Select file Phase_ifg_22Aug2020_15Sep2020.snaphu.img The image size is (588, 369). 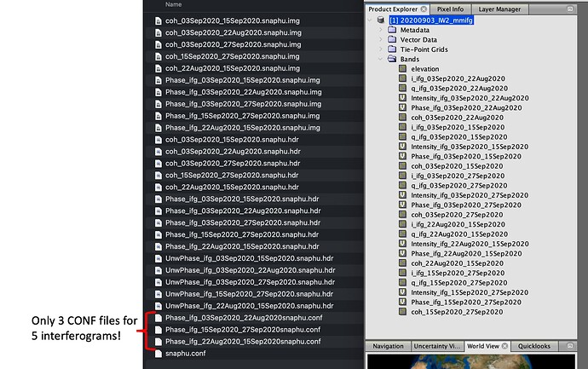click(x=243, y=128)
